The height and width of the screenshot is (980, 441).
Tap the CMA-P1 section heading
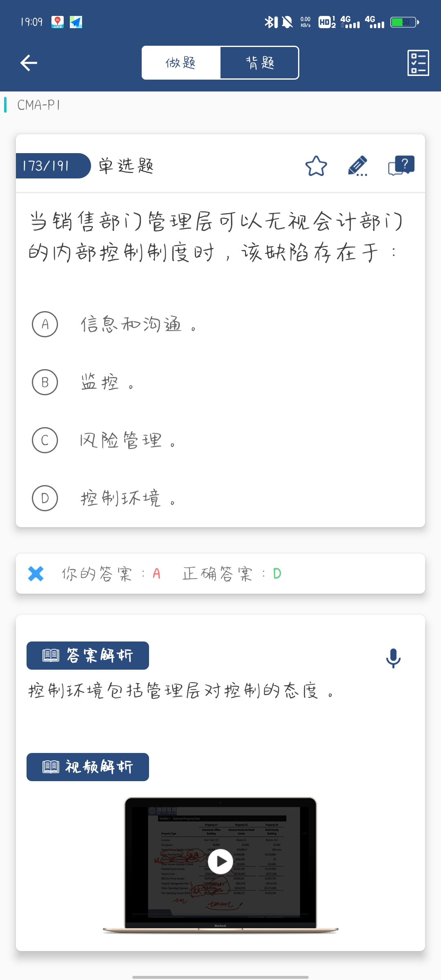[x=39, y=105]
